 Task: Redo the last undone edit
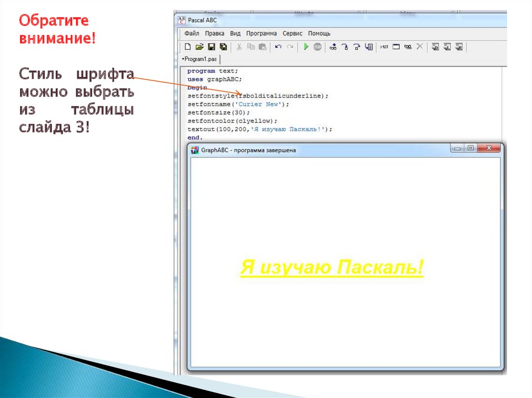point(290,47)
